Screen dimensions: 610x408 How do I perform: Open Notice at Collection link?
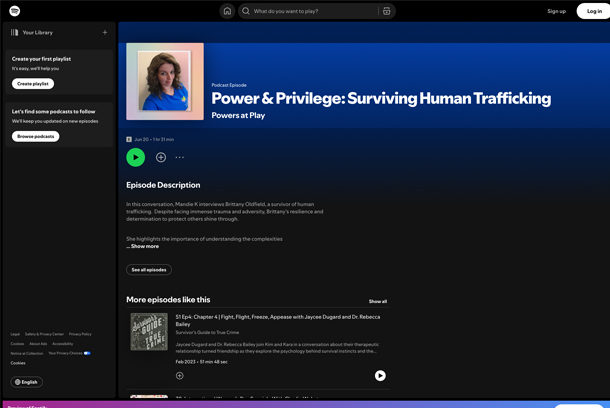pos(27,354)
